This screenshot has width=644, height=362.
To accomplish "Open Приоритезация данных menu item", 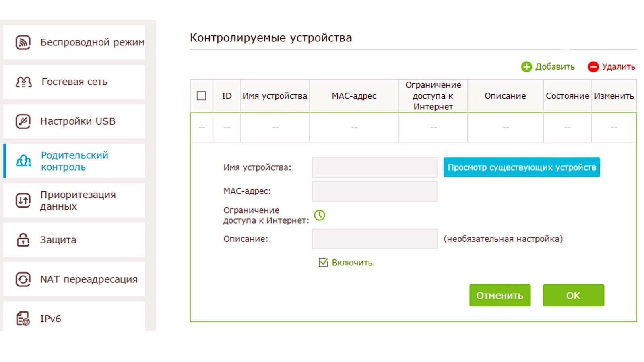I will pos(74,200).
